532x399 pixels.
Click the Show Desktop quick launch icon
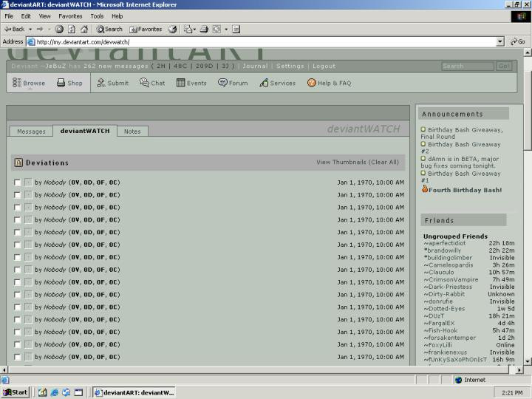coord(42,392)
